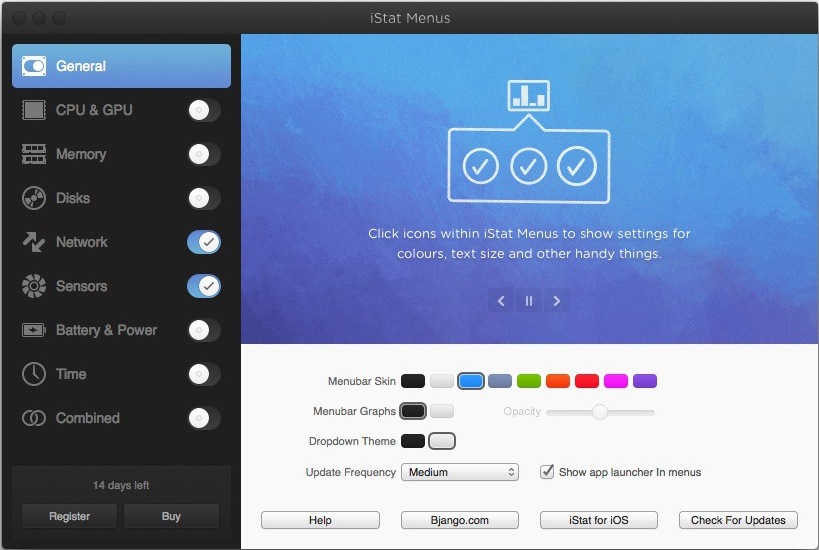Viewport: 819px width, 550px height.
Task: Turn on the Time toggle
Action: (x=204, y=374)
